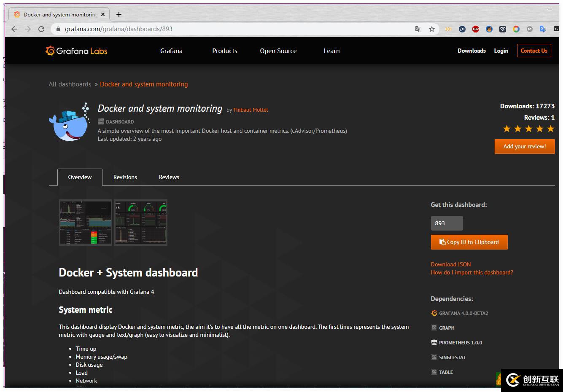563x392 pixels.
Task: Open the Learn menu
Action: [x=332, y=51]
